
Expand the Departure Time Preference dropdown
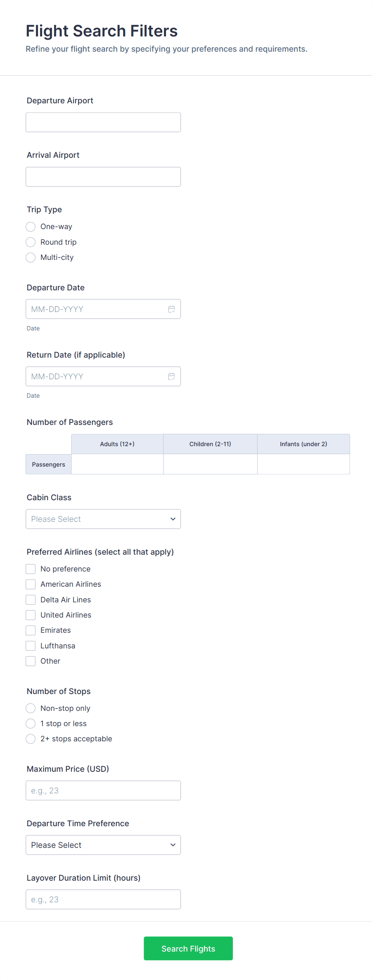click(x=103, y=845)
